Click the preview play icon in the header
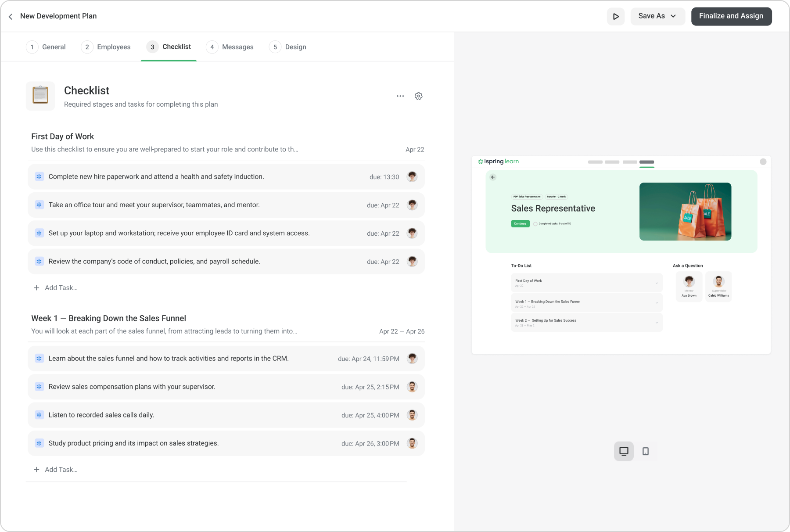Image resolution: width=790 pixels, height=532 pixels. tap(616, 16)
